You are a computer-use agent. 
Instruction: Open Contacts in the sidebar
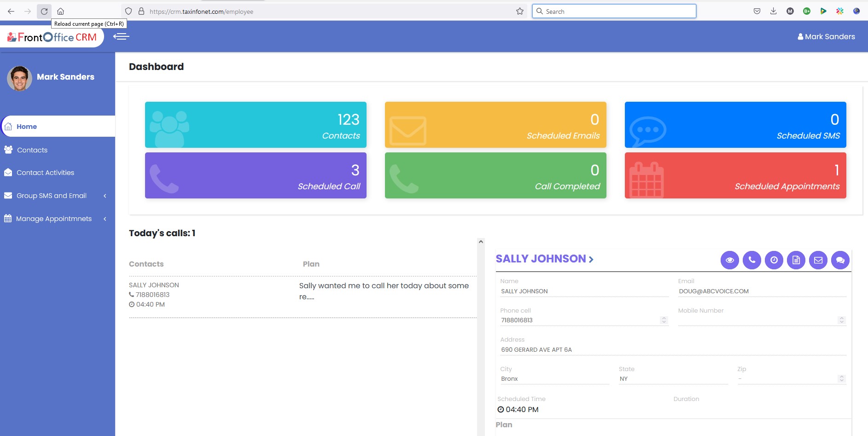pos(32,150)
